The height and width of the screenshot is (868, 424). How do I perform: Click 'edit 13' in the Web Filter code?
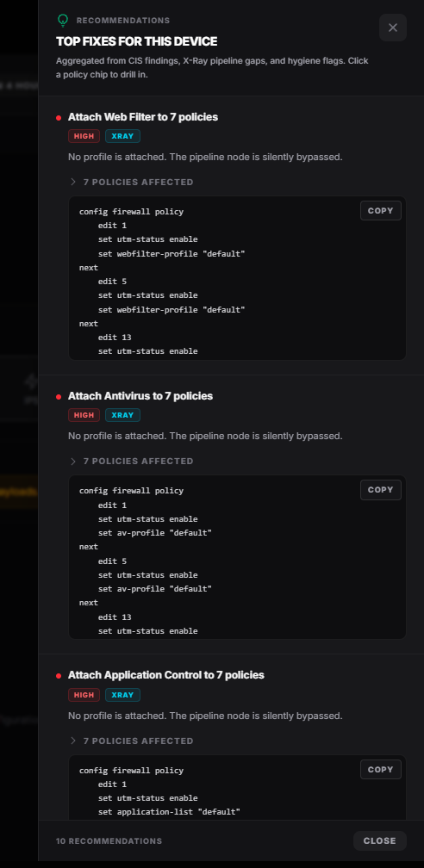[115, 338]
